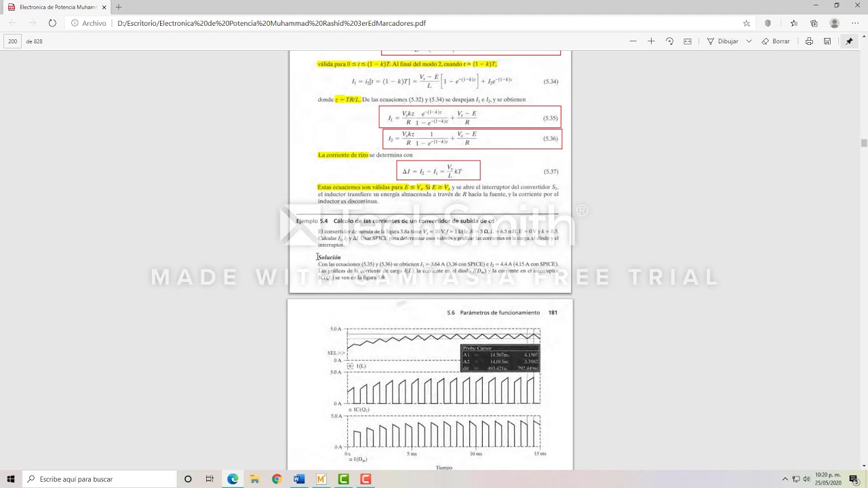Print the PDF document
868x488 pixels.
[x=809, y=41]
